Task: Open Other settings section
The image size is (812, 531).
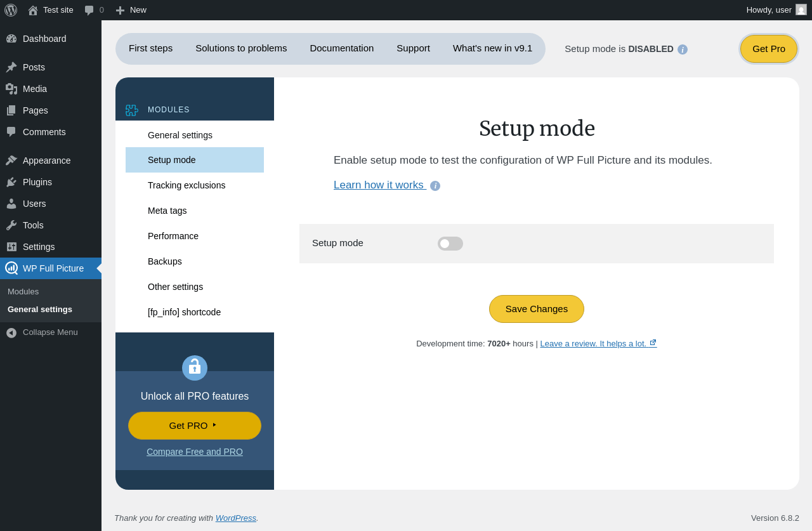Action: click(195, 287)
